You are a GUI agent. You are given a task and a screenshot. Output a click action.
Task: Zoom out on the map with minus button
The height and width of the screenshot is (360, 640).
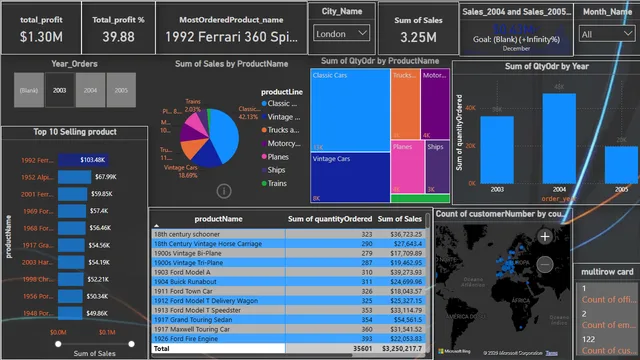tap(544, 264)
